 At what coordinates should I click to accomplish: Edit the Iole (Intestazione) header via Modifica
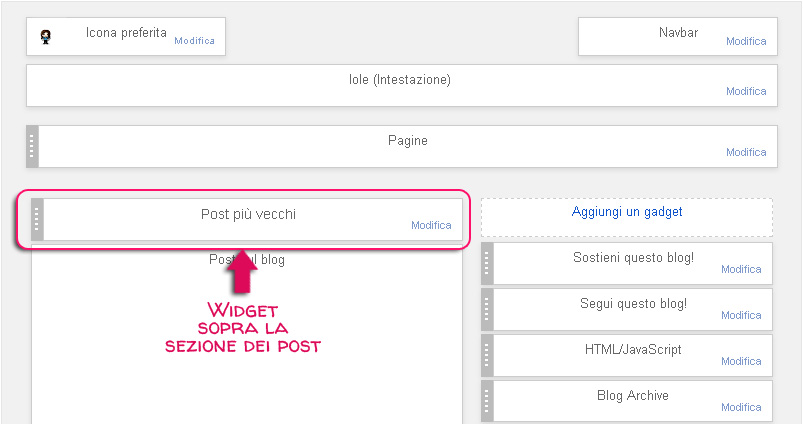(746, 91)
